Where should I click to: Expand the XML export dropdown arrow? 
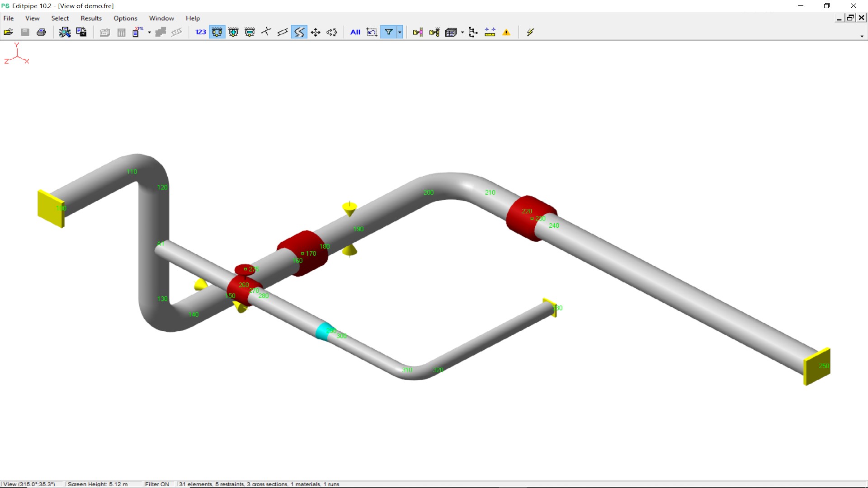tap(149, 32)
